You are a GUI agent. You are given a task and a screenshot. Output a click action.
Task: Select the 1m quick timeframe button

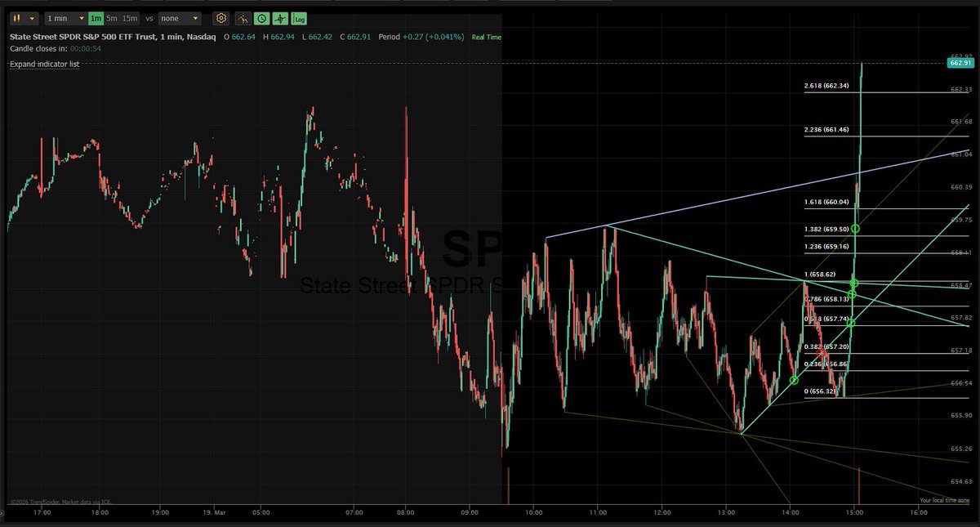(96, 18)
